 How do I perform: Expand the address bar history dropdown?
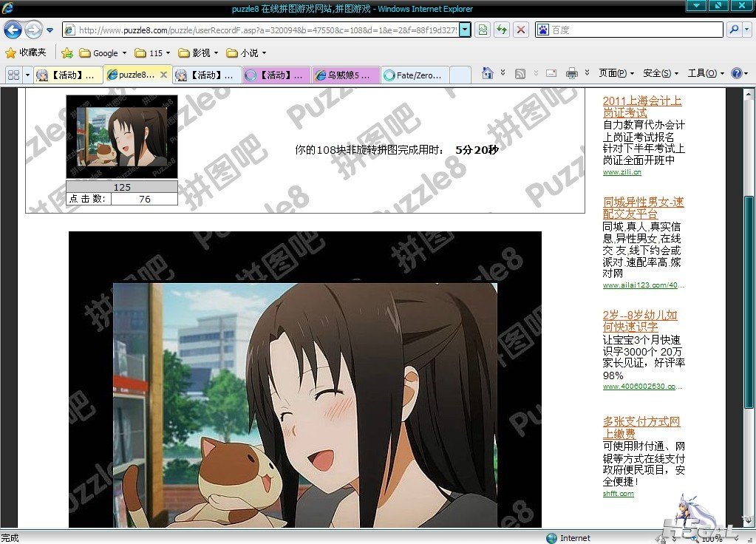tap(466, 30)
